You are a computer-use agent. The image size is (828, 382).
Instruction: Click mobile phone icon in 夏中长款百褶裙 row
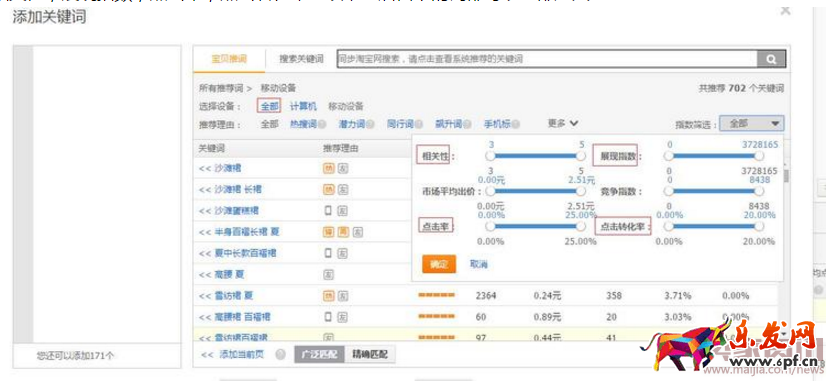pos(328,253)
